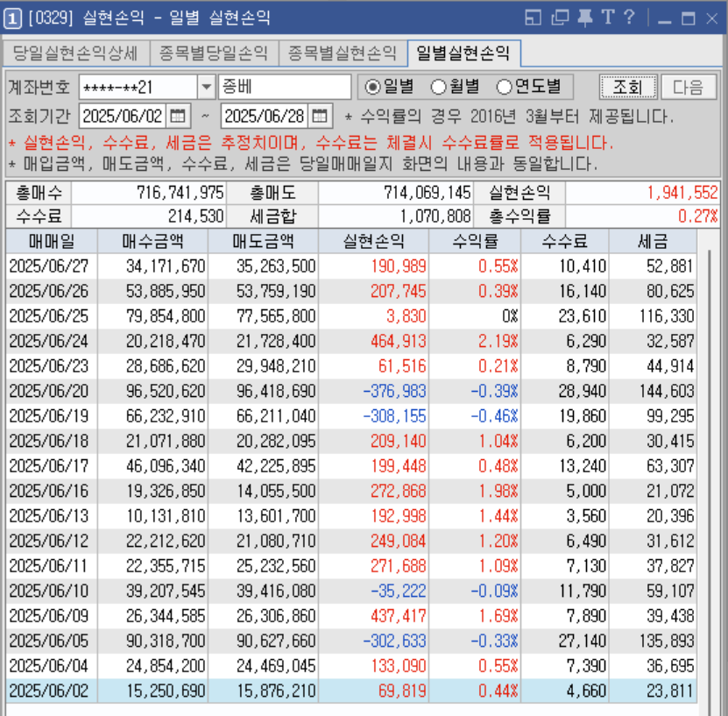
Task: Open help with the question mark icon
Action: 629,18
